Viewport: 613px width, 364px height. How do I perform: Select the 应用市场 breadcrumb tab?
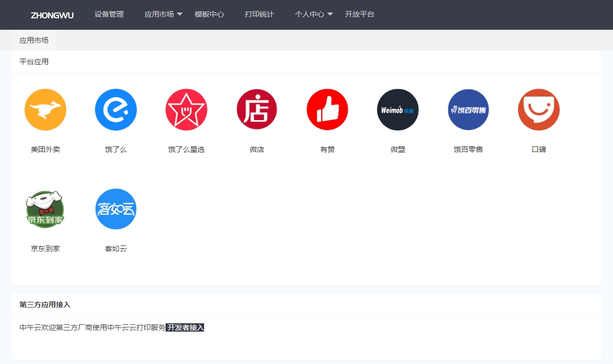(x=34, y=40)
